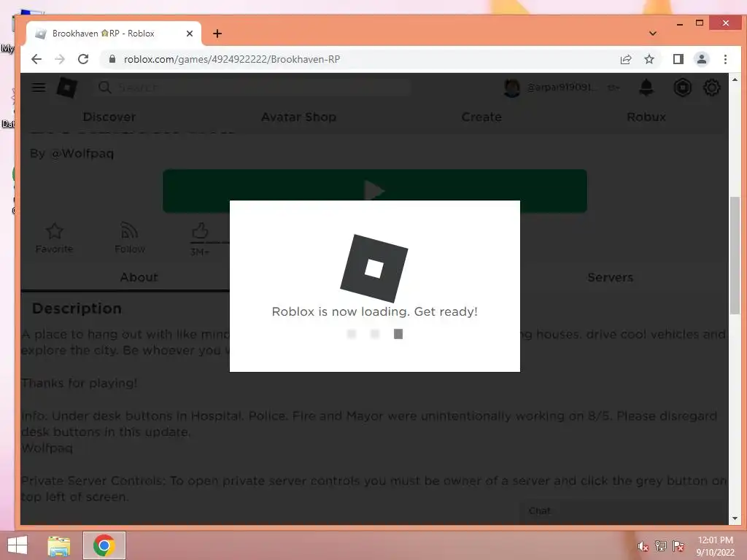747x560 pixels.
Task: Click the browser forward arrow
Action: tap(60, 59)
